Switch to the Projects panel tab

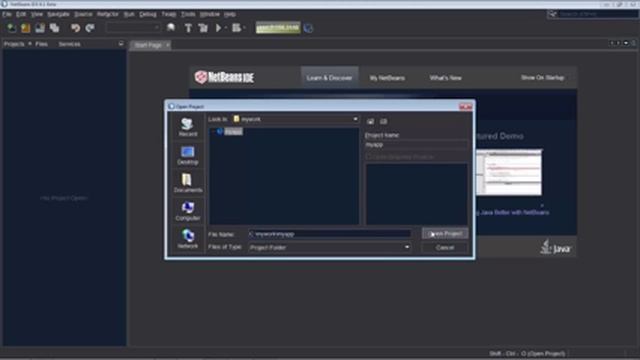[x=14, y=44]
